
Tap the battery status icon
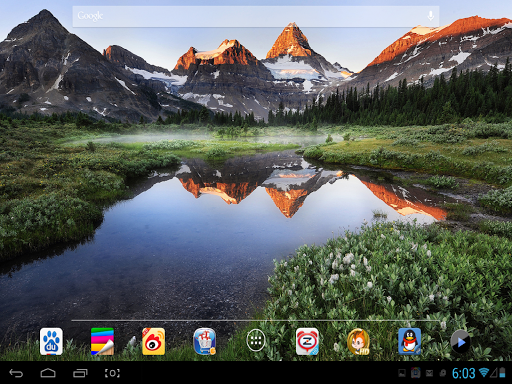point(502,373)
